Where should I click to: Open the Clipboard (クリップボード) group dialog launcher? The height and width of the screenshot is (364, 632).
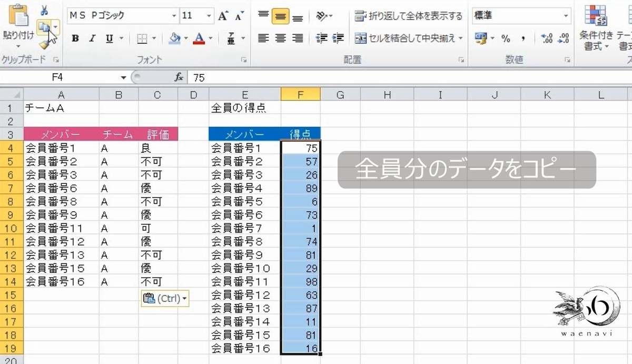(x=56, y=60)
